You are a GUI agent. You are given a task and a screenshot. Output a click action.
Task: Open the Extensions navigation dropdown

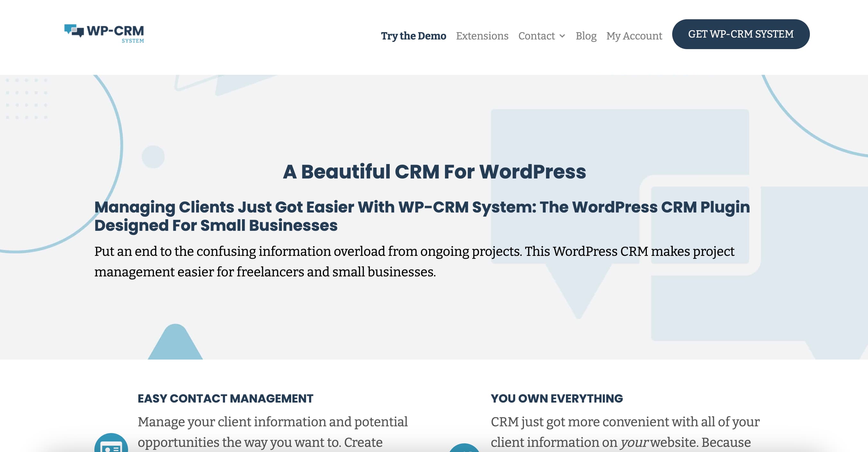coord(482,35)
